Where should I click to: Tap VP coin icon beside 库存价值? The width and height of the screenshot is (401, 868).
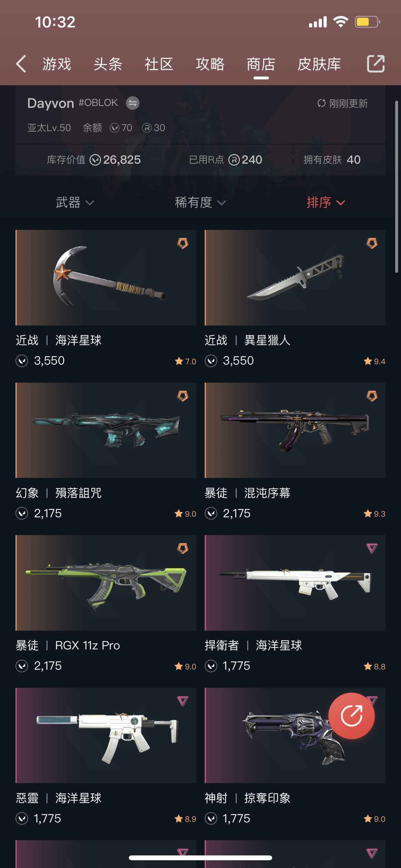95,160
